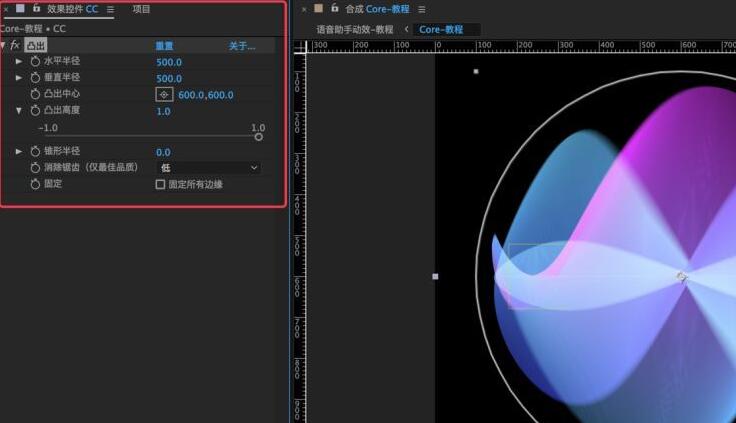
Task: Toggle stopwatch for 水平半径
Action: click(35, 62)
